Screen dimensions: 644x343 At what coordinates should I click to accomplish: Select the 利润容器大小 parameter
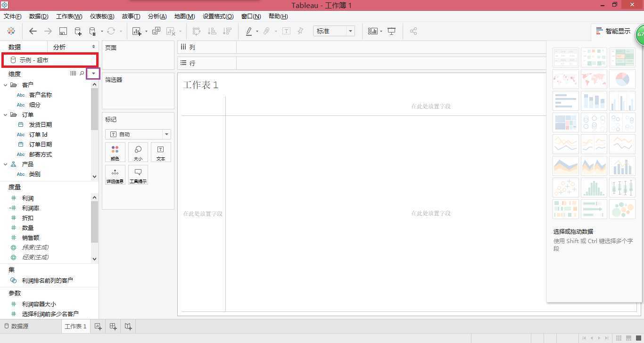pyautogui.click(x=39, y=304)
